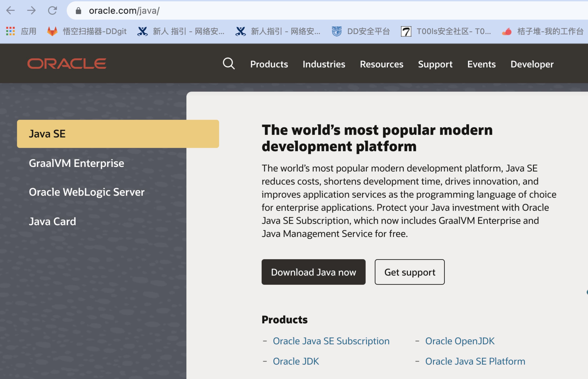Open the 新人 指引 bookmark with space

[181, 31]
